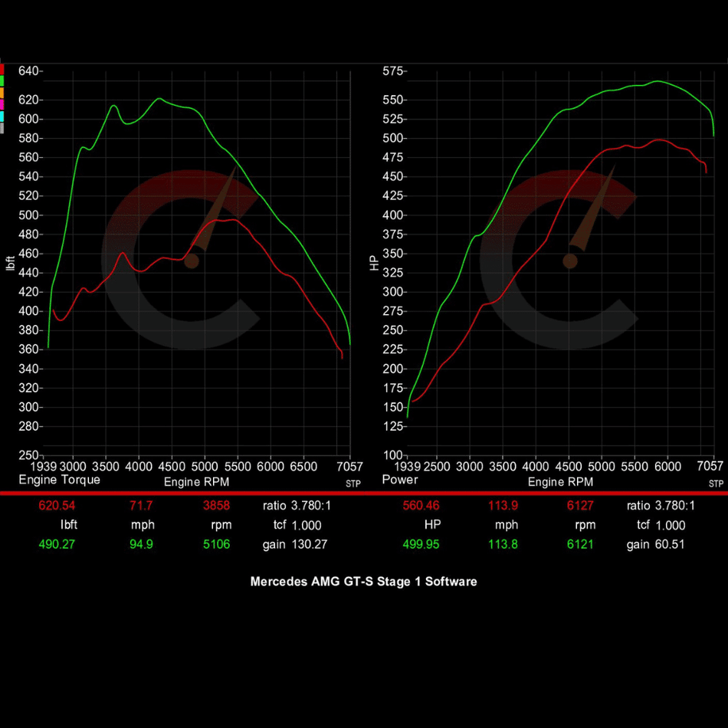
Task: Click the Power graph label
Action: 400,480
